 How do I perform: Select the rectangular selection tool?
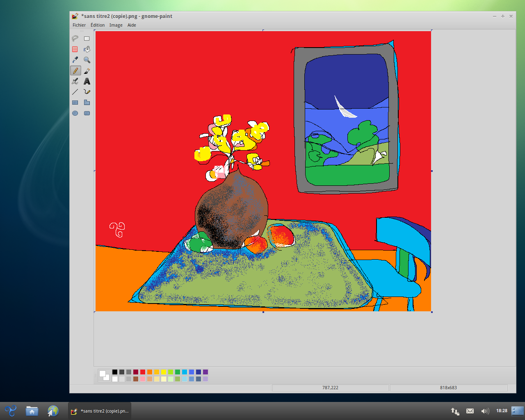(x=87, y=39)
